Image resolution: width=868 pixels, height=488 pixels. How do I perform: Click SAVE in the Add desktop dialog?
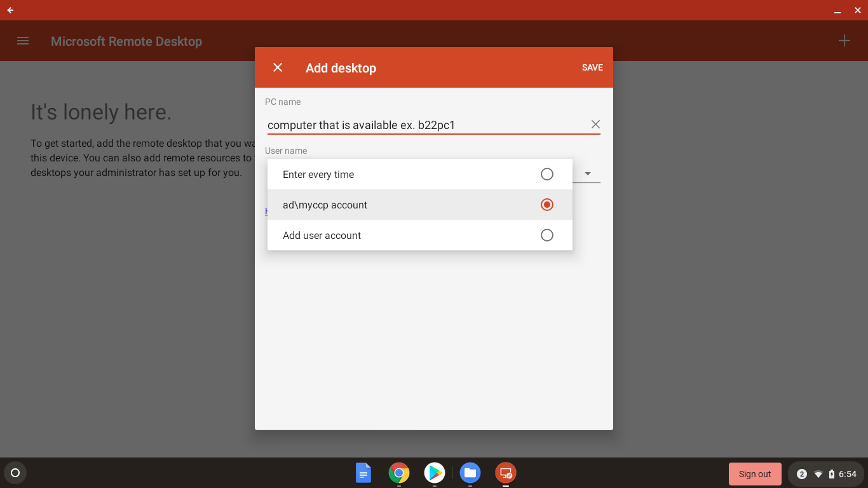pyautogui.click(x=592, y=67)
